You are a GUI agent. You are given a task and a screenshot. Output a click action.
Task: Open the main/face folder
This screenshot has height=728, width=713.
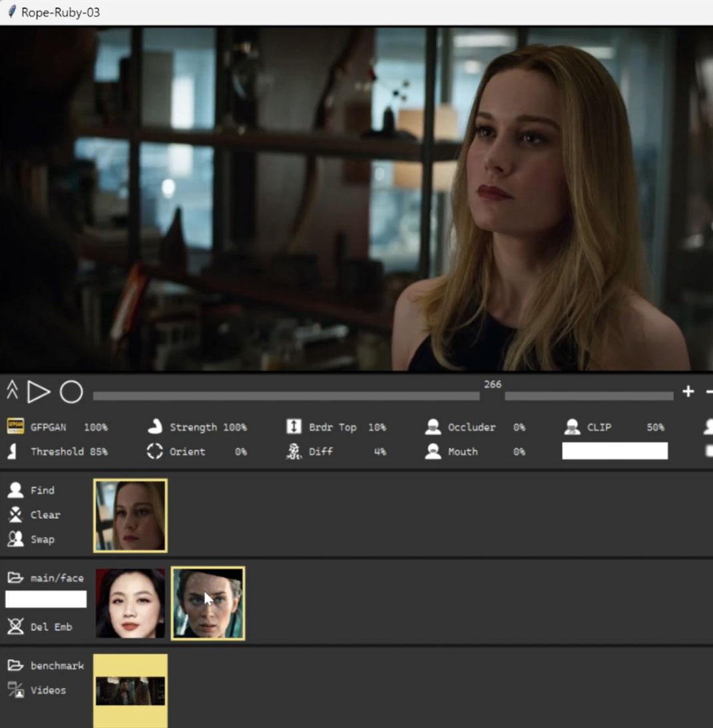point(15,578)
